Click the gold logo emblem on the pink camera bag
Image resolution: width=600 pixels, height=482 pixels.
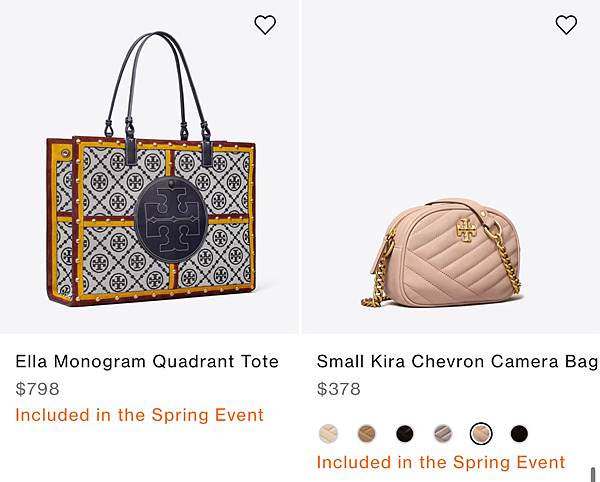(466, 230)
